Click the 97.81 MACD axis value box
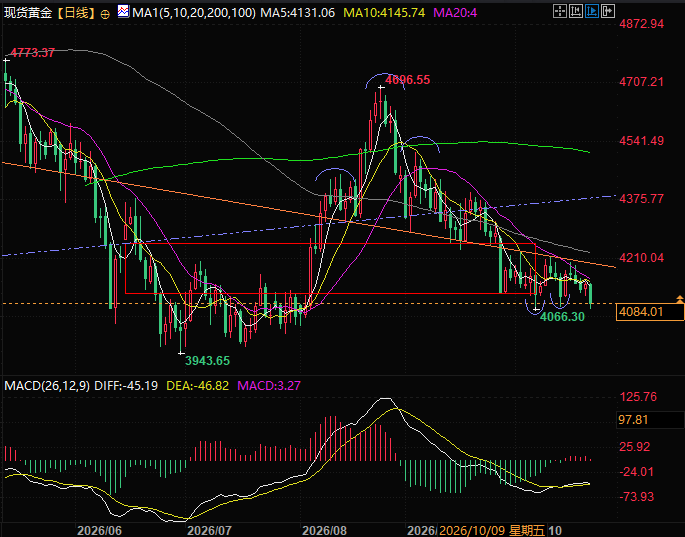The width and height of the screenshot is (685, 537). click(650, 420)
